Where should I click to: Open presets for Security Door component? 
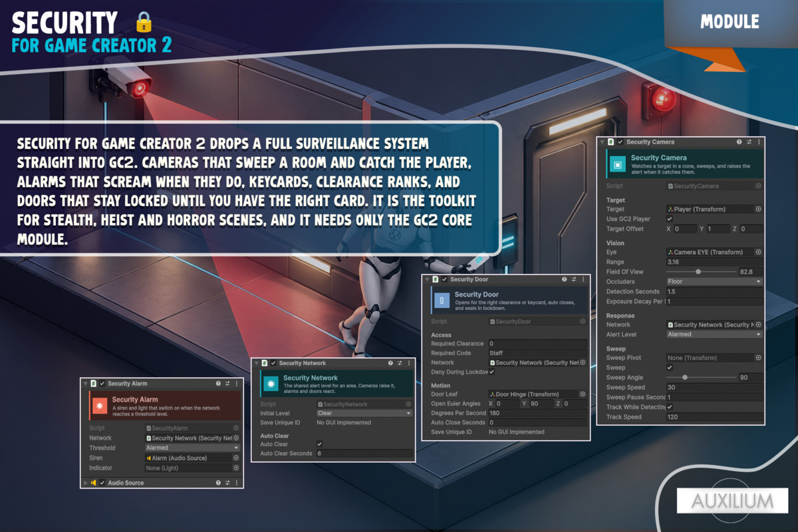[x=574, y=279]
